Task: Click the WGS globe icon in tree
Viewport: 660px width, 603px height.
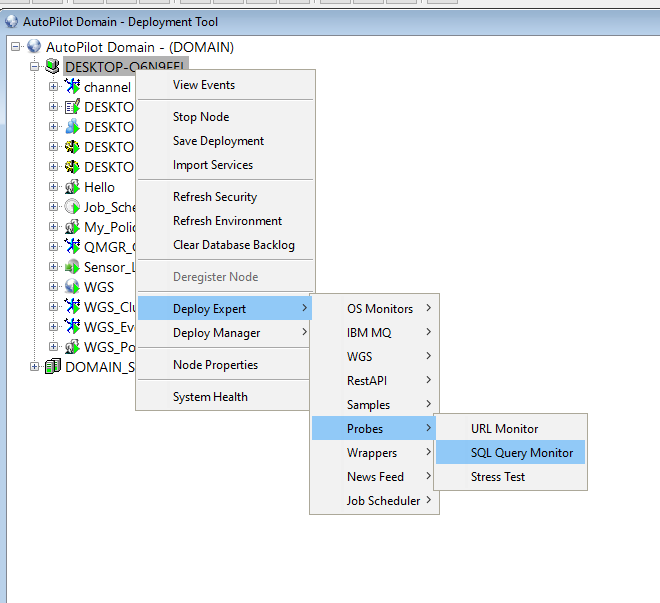Action: [72, 287]
